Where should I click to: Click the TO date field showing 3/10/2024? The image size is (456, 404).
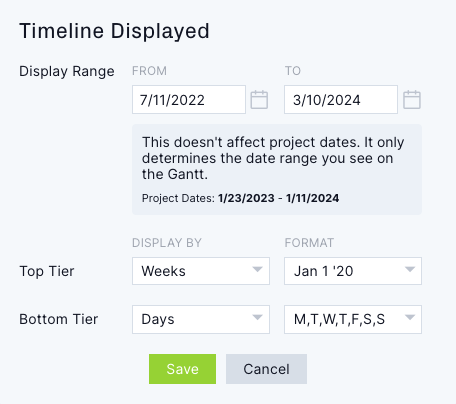click(x=341, y=100)
